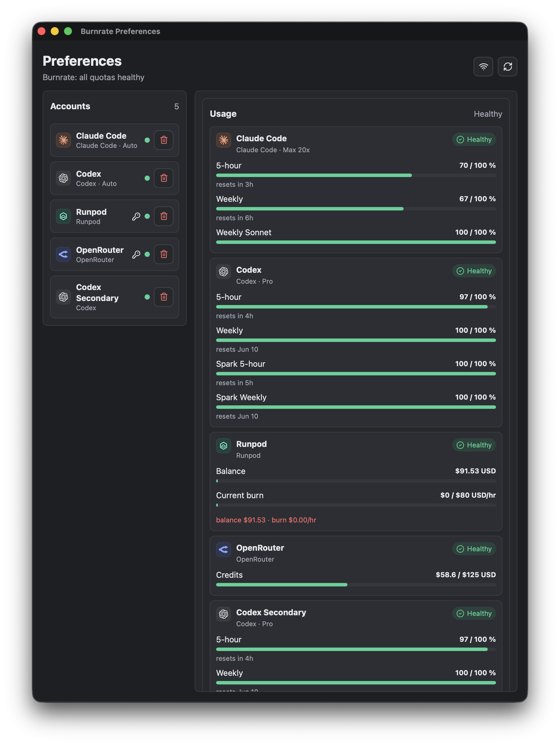Click the green status dot for OpenRouter
This screenshot has height=745, width=560.
147,254
